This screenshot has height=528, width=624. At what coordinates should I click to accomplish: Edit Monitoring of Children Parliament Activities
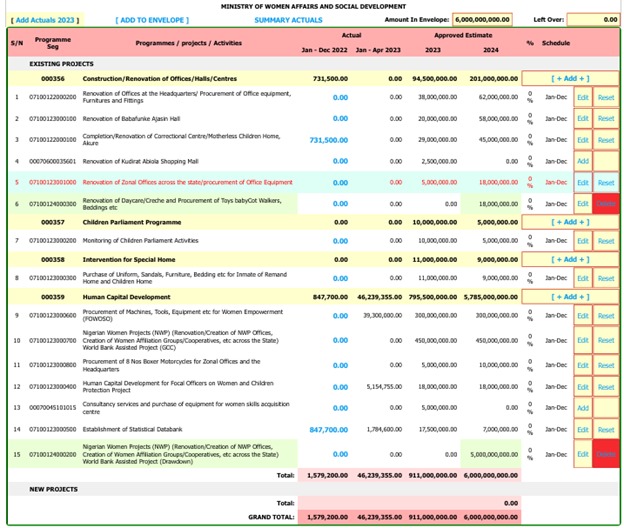[583, 241]
